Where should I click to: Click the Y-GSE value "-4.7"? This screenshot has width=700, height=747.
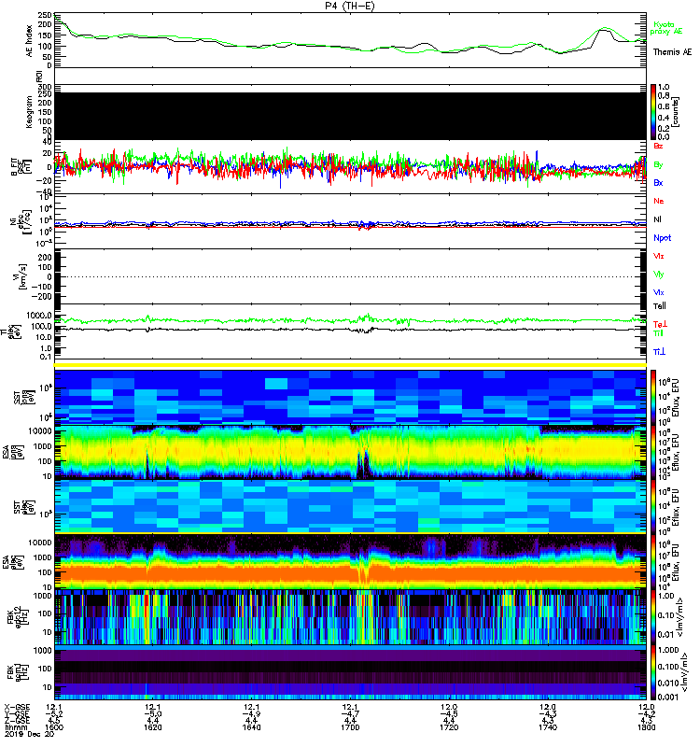350,714
